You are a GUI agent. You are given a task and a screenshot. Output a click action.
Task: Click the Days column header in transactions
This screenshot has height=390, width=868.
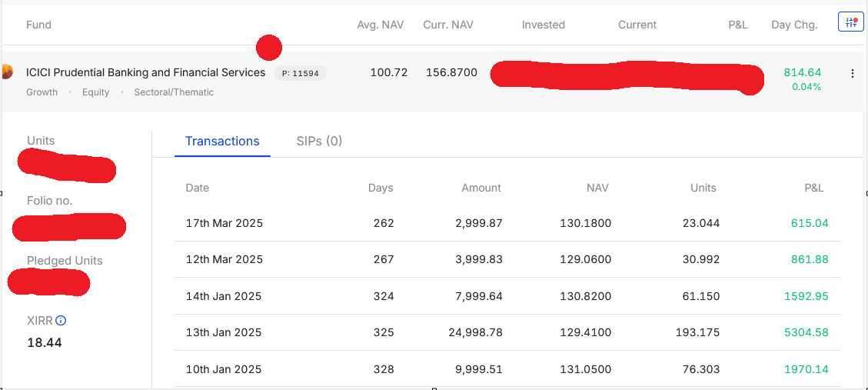[x=381, y=188]
